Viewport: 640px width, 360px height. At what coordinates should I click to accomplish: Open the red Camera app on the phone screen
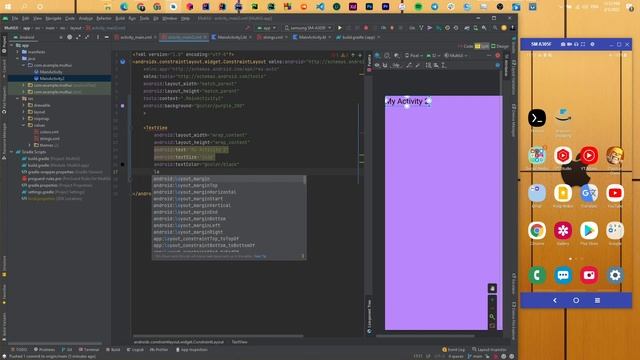[589, 275]
